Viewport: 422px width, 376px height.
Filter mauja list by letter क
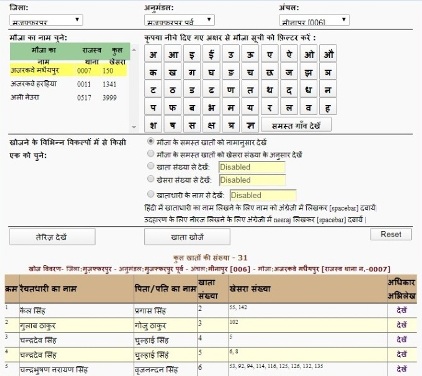pos(153,72)
